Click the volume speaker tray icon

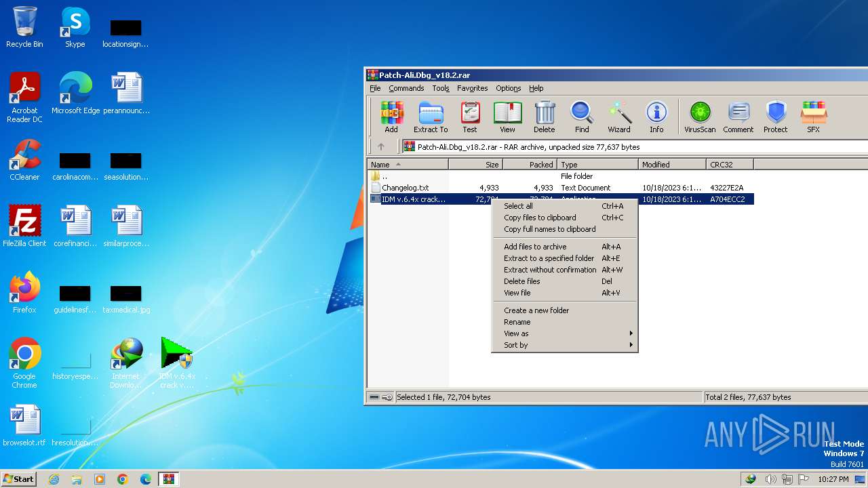[770, 479]
